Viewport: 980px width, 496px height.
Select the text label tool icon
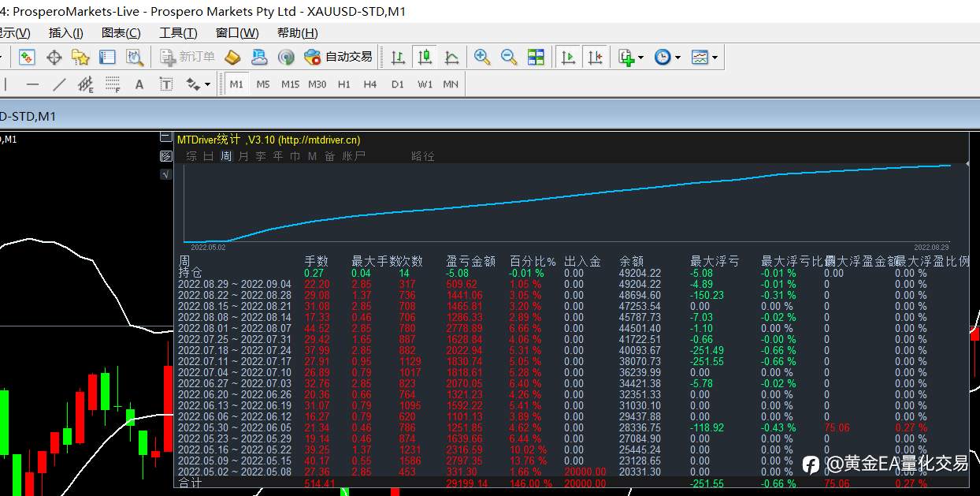[166, 84]
